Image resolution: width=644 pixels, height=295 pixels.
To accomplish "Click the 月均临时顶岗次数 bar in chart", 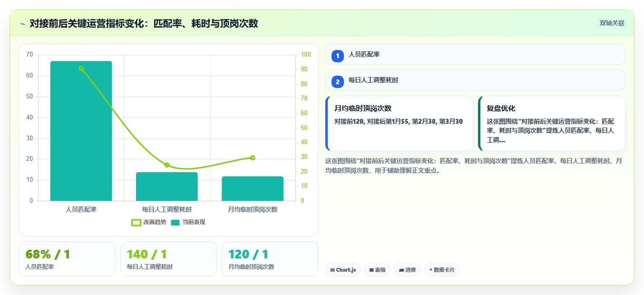I will [253, 188].
